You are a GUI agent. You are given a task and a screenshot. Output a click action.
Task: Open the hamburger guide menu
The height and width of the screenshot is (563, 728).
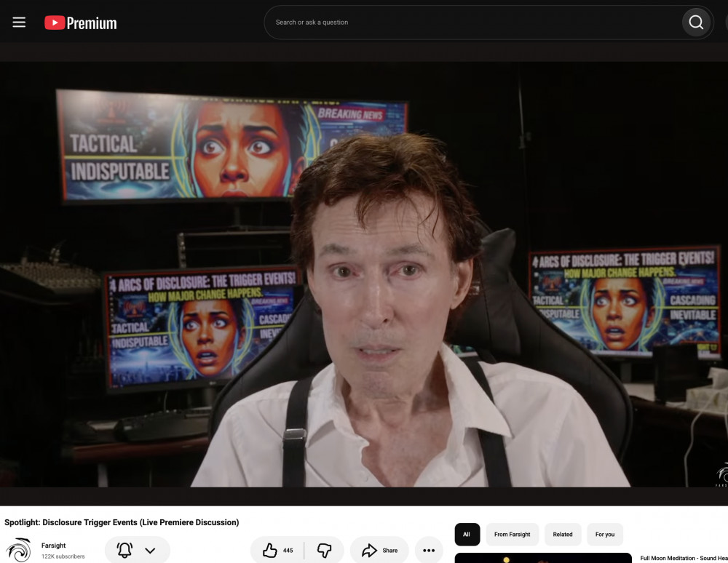19,23
